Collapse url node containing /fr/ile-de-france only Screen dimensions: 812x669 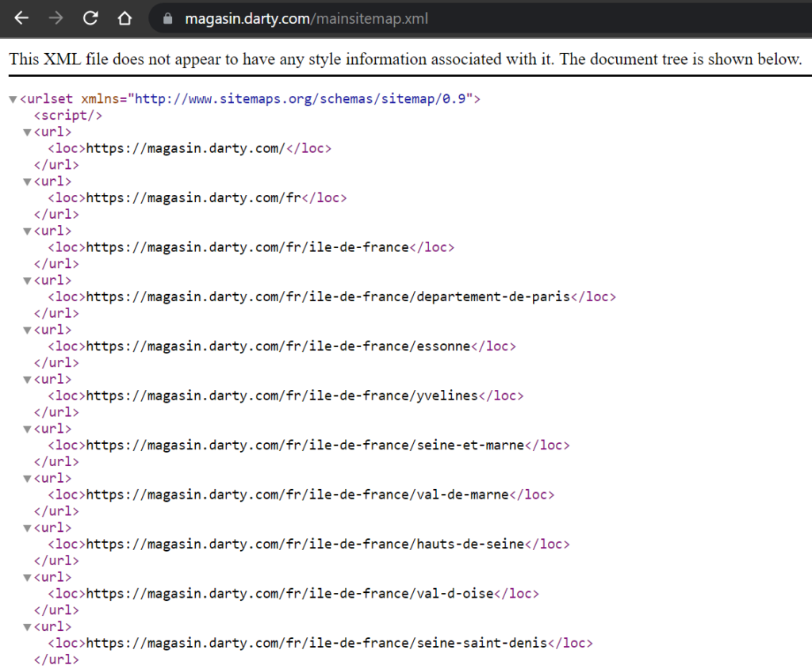[x=28, y=231]
